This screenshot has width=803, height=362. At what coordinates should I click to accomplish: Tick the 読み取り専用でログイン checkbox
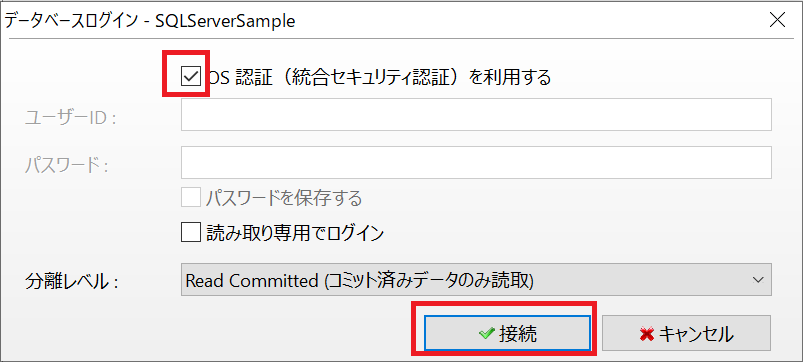[x=191, y=233]
